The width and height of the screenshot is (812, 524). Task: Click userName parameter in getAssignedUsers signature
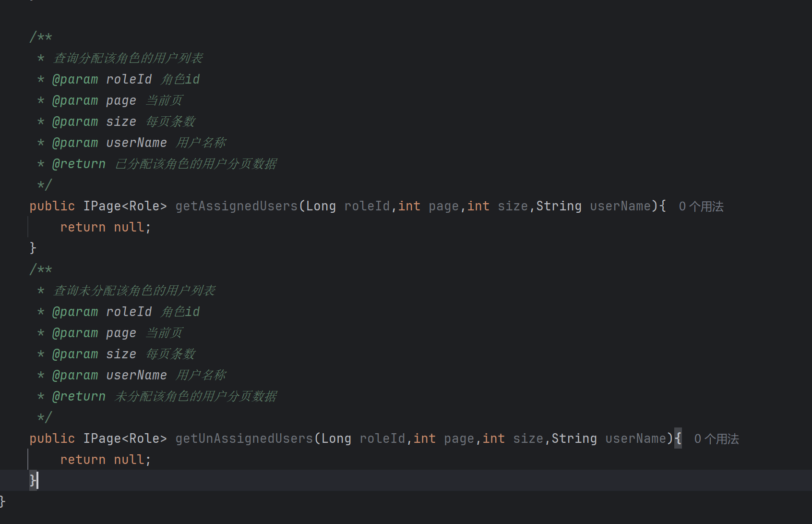(620, 207)
